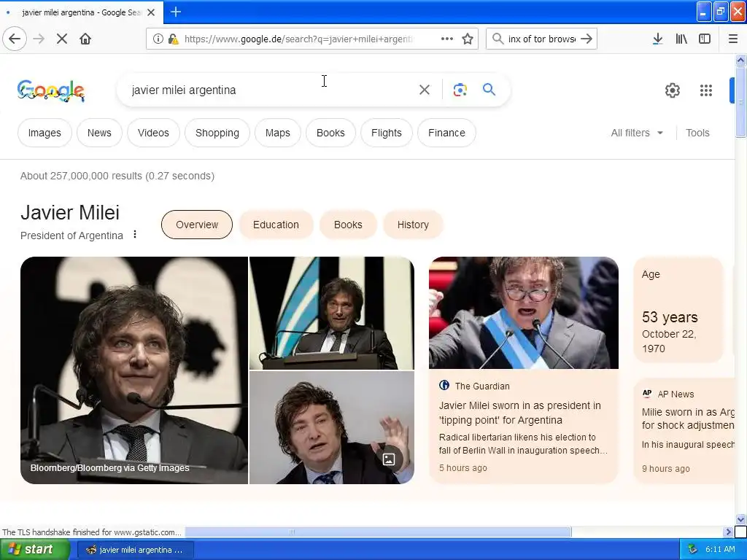Switch to Flights results
Screen dimensions: 747x560
[x=387, y=133]
